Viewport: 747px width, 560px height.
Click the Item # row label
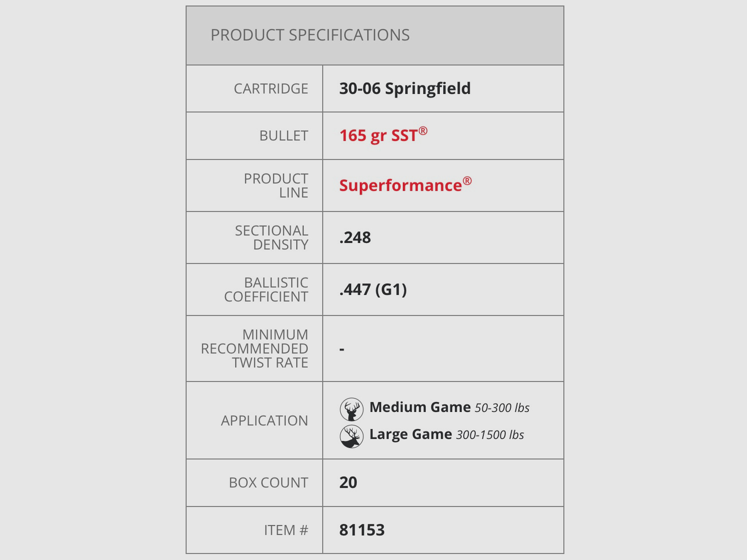[286, 530]
